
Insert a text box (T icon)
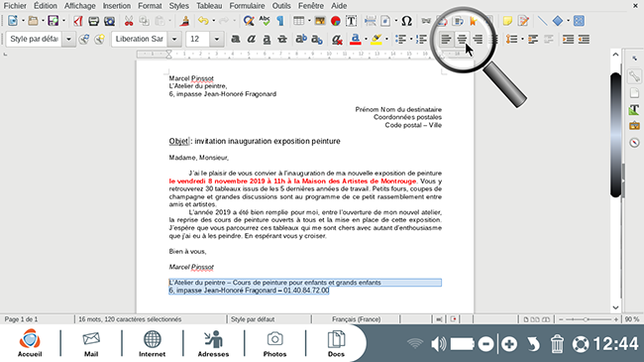pyautogui.click(x=351, y=21)
